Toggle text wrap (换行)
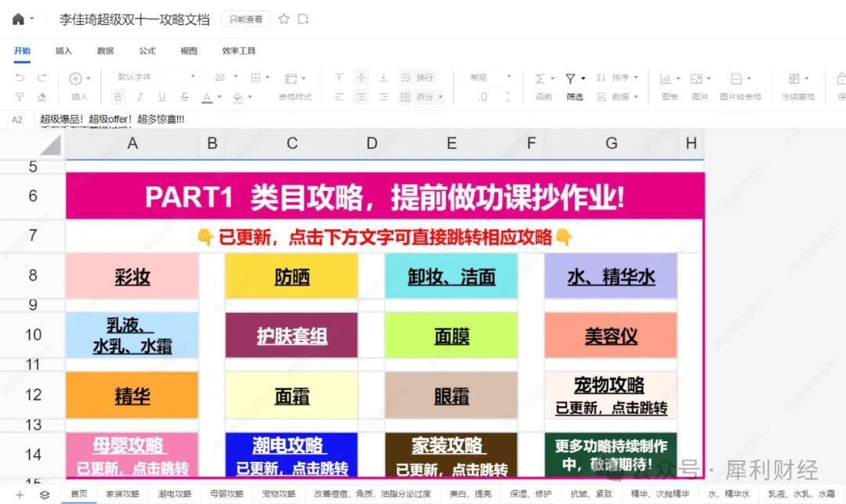Viewport: 846px width, 504px height. pyautogui.click(x=417, y=77)
